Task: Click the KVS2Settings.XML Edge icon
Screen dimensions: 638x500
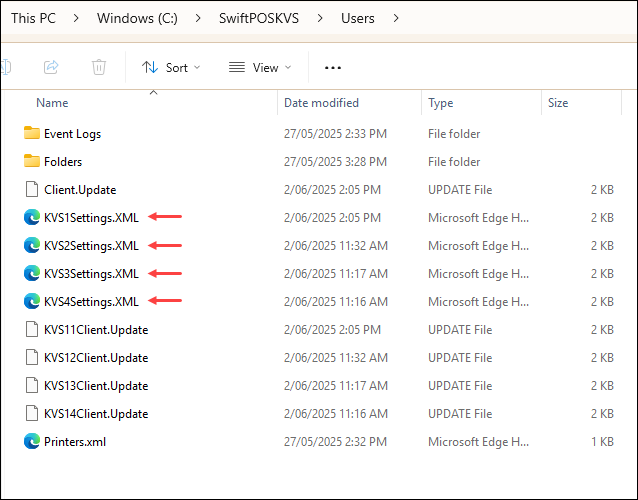Action: pyautogui.click(x=32, y=245)
